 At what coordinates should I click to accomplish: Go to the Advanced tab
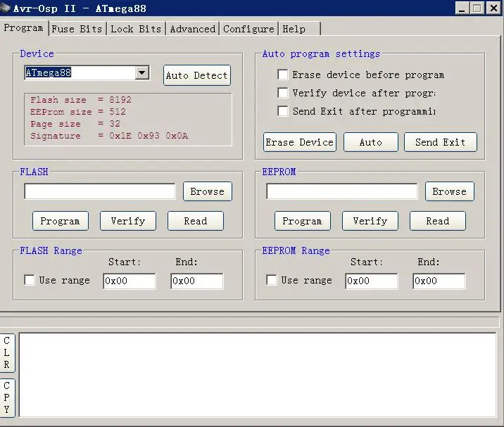[x=193, y=29]
